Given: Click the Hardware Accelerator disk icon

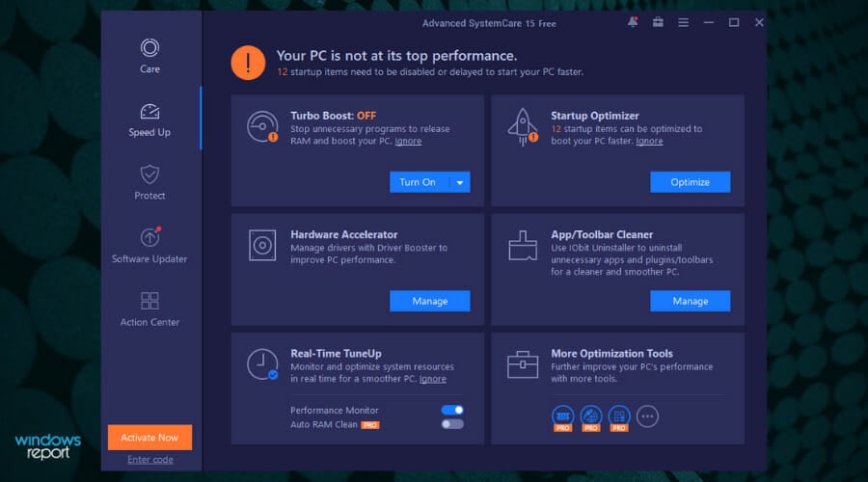Looking at the screenshot, I should [262, 245].
